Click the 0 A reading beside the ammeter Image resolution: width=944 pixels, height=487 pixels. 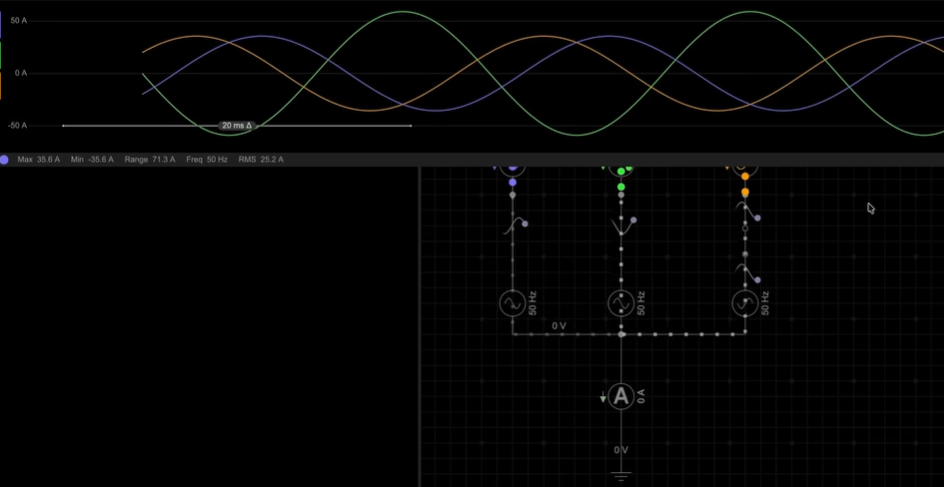(x=641, y=397)
